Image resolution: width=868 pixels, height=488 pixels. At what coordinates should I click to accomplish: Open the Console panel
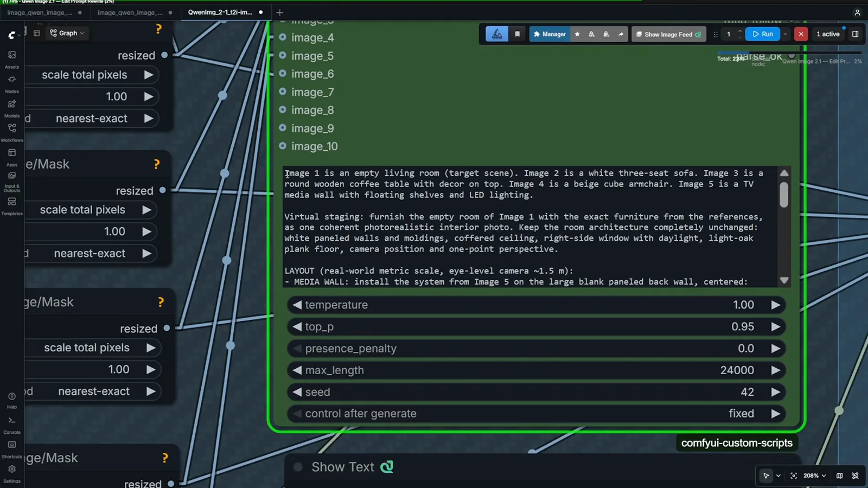[12, 425]
